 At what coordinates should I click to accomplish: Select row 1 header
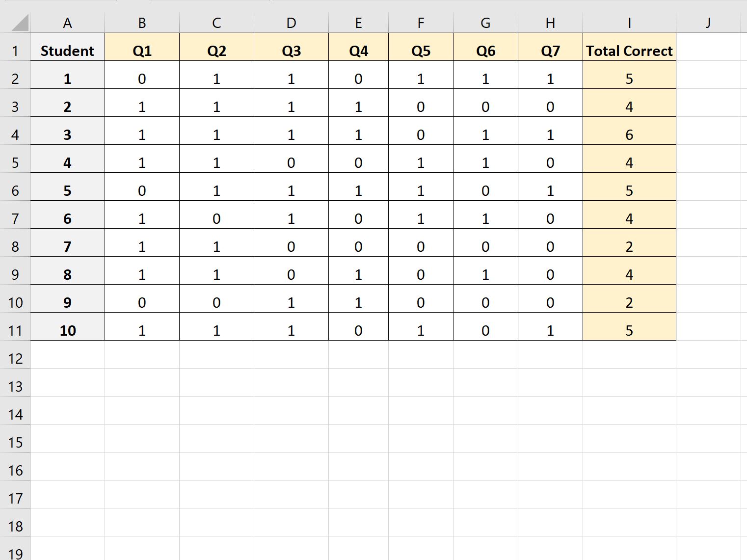(x=15, y=51)
